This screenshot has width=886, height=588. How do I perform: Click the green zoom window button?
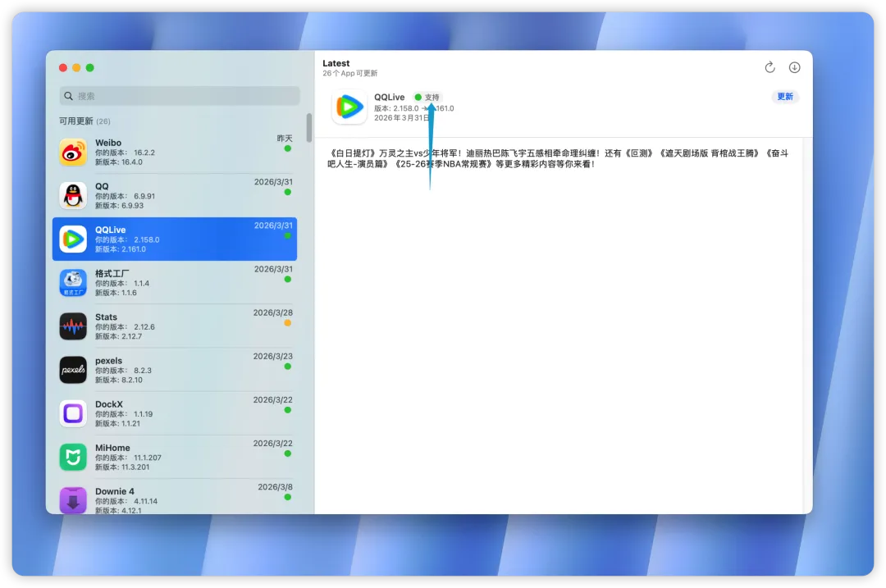point(90,68)
